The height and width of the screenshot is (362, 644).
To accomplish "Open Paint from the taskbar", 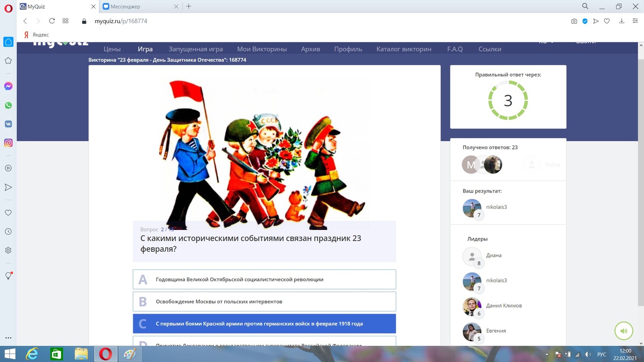I will [x=130, y=354].
